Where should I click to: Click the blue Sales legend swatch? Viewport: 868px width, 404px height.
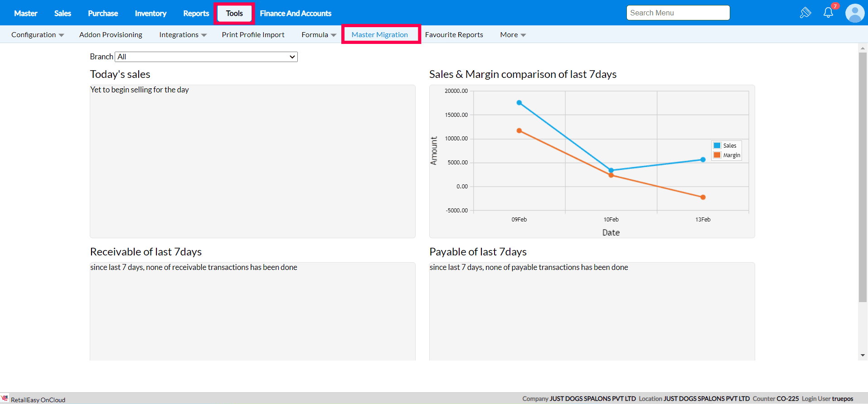[717, 145]
